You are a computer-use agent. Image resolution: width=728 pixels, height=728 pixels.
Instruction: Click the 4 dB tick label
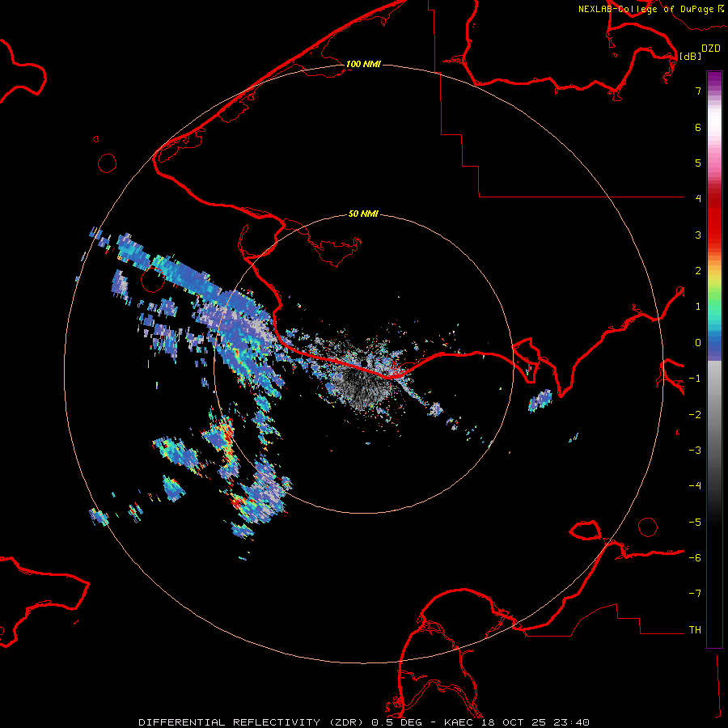pos(698,199)
